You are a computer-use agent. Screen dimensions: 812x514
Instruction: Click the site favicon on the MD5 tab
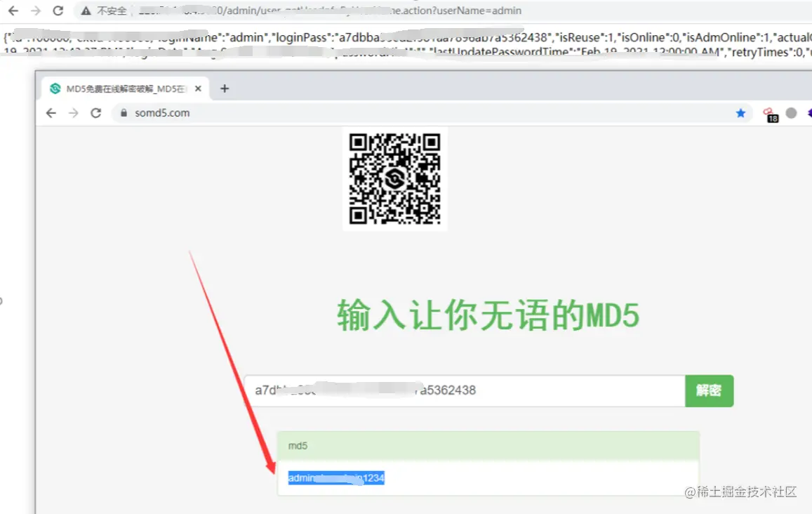[x=55, y=88]
